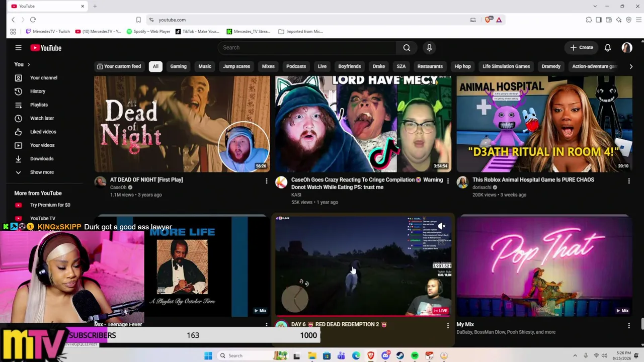Open Spotify – Web Player bookmark
The width and height of the screenshot is (644, 362).
148,31
